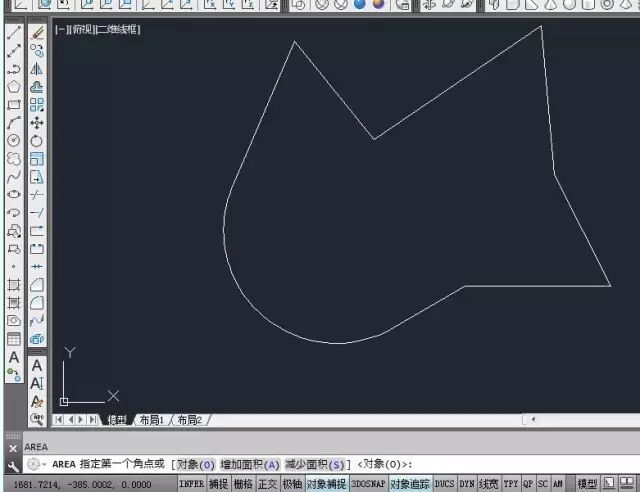Screen dimensions: 640x492
Task: Jump to first layout tab arrow
Action: tap(59, 420)
